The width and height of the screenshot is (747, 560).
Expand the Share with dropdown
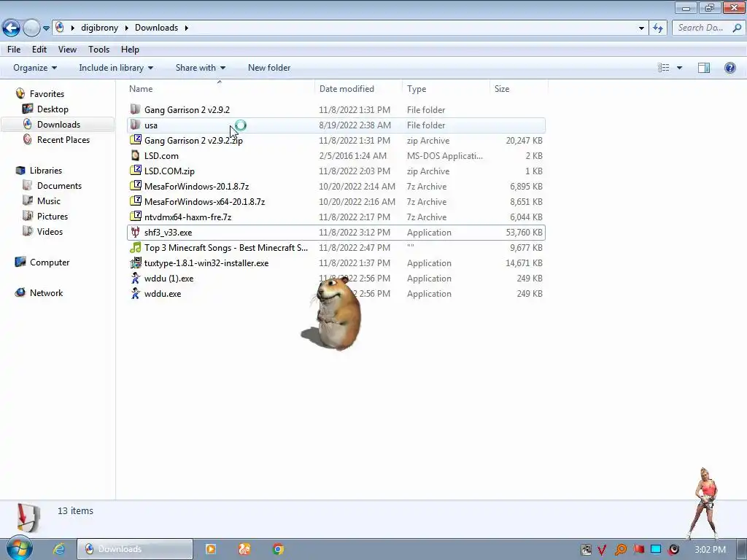coord(201,68)
